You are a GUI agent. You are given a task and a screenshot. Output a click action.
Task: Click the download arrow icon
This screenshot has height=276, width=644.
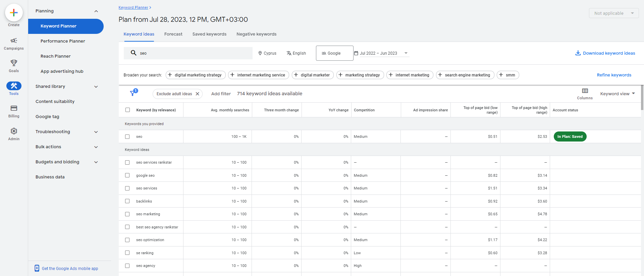click(x=578, y=53)
